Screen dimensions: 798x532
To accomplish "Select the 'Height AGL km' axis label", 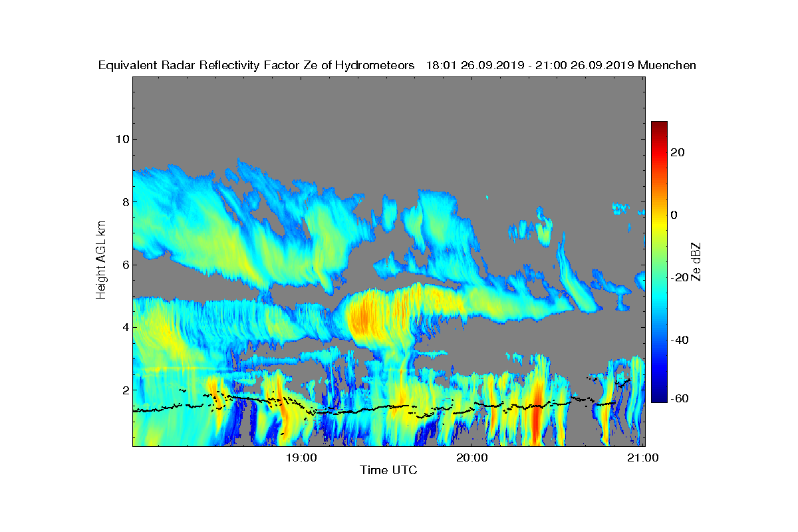I will [102, 261].
